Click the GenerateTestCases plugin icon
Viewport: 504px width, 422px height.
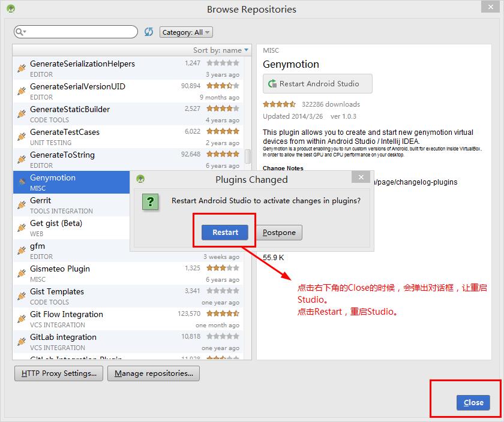22,137
